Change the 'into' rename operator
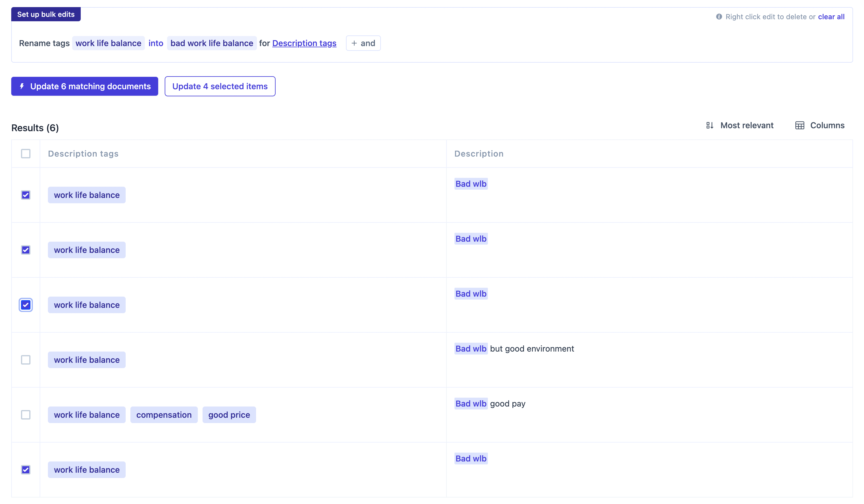Viewport: 864px width, 504px height. pyautogui.click(x=156, y=43)
